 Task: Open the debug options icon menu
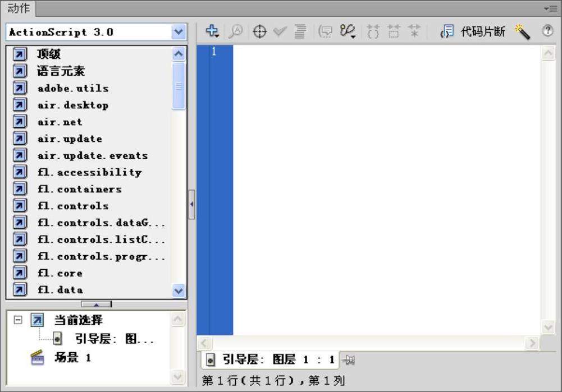348,31
